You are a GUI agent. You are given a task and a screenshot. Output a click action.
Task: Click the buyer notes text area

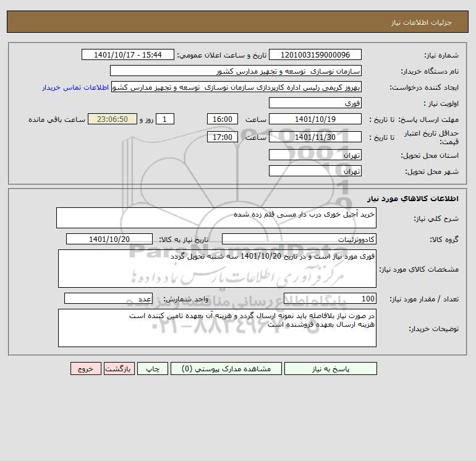pyautogui.click(x=217, y=328)
